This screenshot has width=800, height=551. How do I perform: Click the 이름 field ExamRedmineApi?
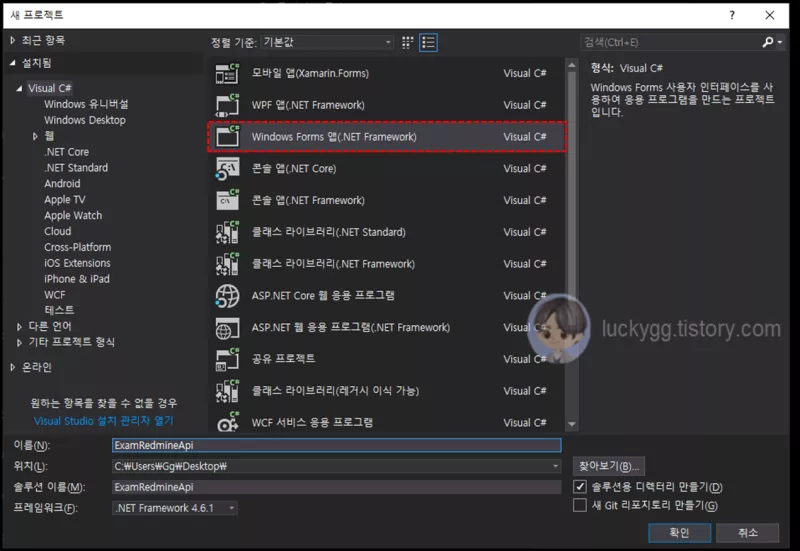(337, 445)
